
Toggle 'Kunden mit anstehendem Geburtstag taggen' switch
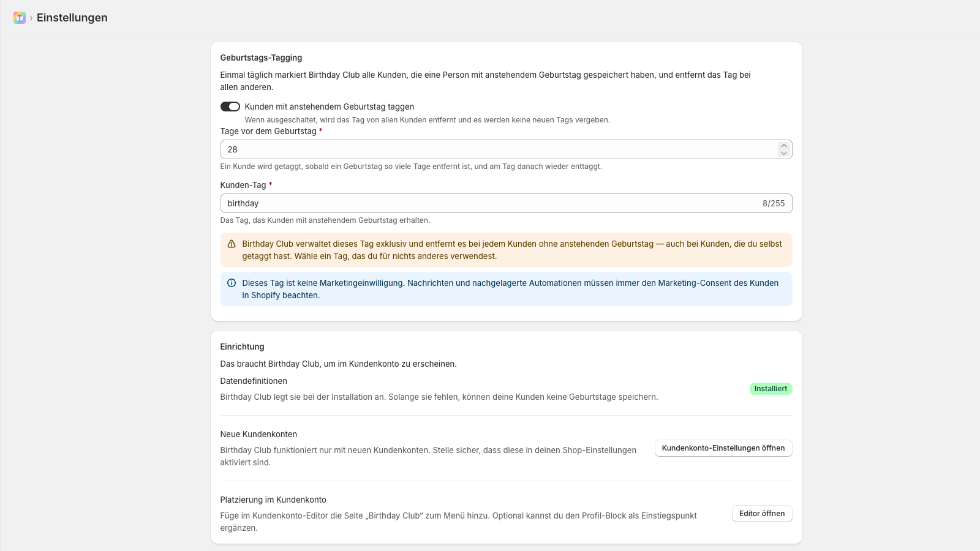tap(230, 107)
